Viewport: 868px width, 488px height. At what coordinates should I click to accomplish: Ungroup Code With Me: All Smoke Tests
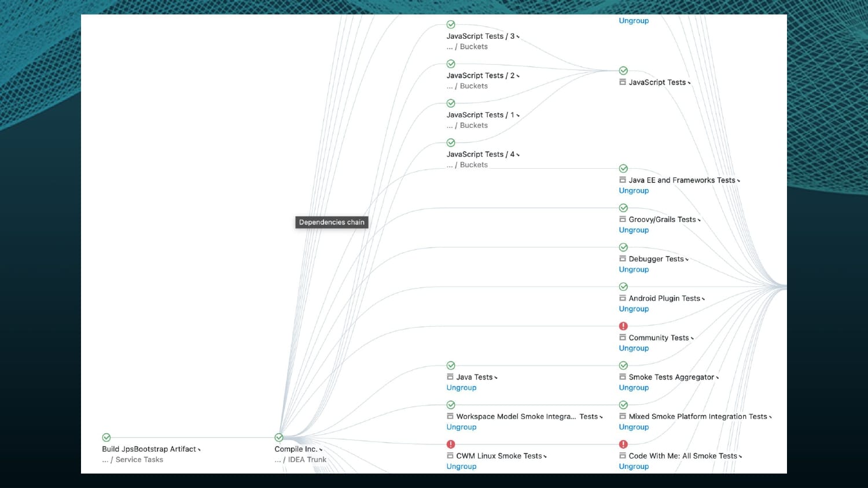(634, 467)
